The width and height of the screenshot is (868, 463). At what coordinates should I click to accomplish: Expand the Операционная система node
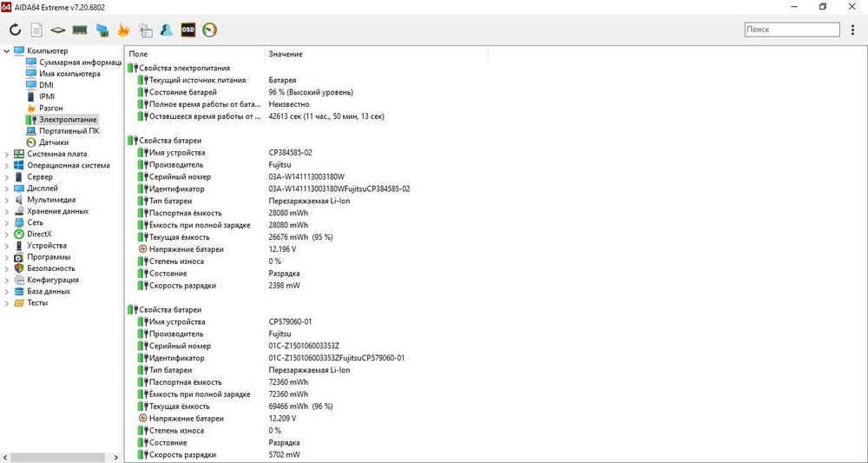tap(6, 165)
